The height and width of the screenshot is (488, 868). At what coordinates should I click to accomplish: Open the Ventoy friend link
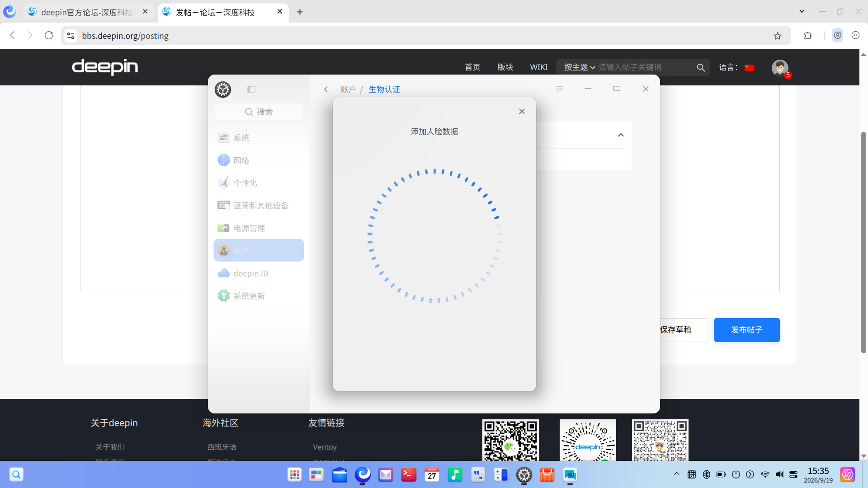(325, 447)
